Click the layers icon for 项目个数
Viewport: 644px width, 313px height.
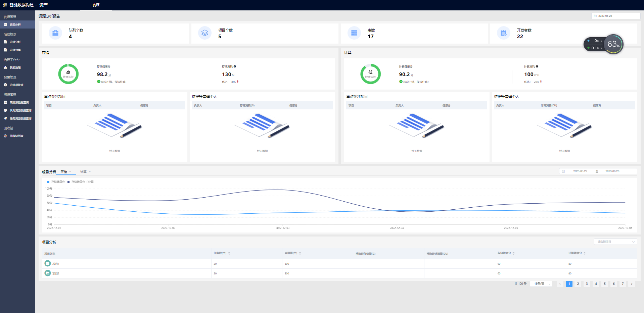click(205, 33)
